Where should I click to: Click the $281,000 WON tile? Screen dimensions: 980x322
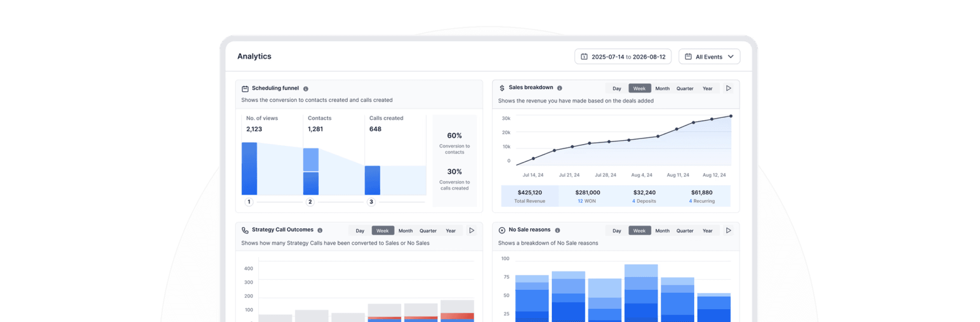tap(587, 196)
